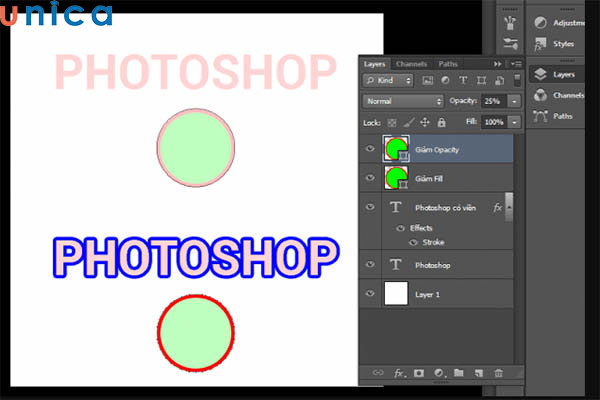
Task: Switch to the Paths tab
Action: (x=448, y=64)
